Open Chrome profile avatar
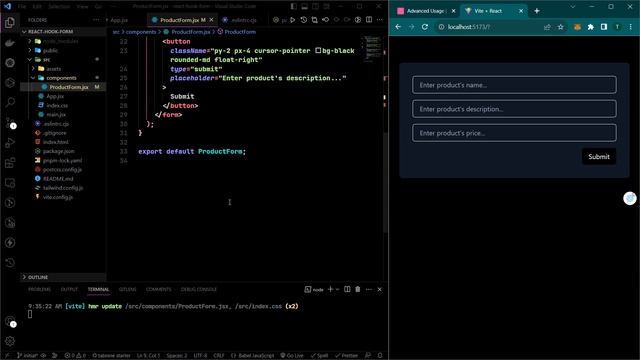640x360 pixels. coord(617,27)
